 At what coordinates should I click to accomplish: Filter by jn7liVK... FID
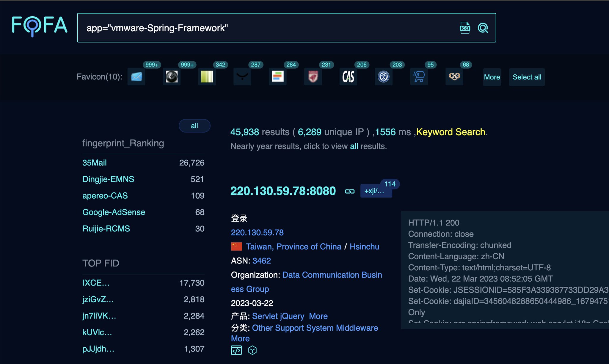(x=99, y=316)
